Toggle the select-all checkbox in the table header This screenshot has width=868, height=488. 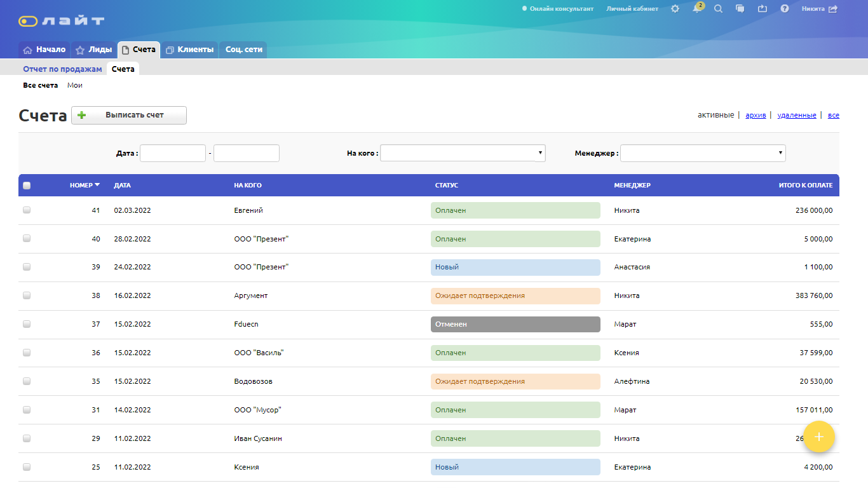[27, 186]
